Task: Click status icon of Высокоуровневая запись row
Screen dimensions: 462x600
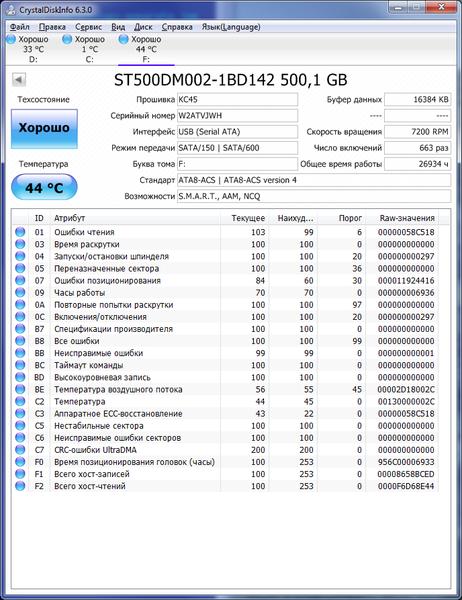Action: pos(20,377)
